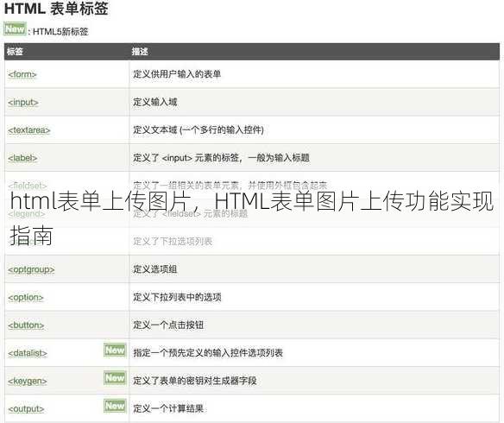
Task: Click the New badge in HTML5 legend
Action: pyautogui.click(x=15, y=28)
